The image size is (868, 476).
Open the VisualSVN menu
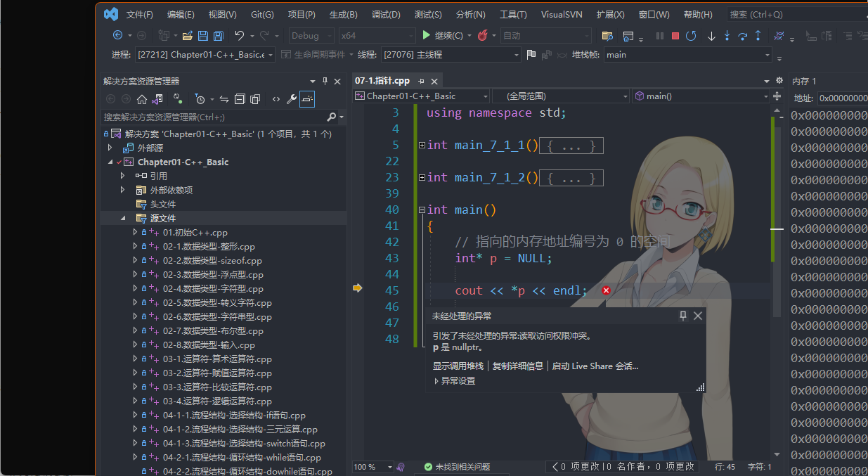pos(563,14)
